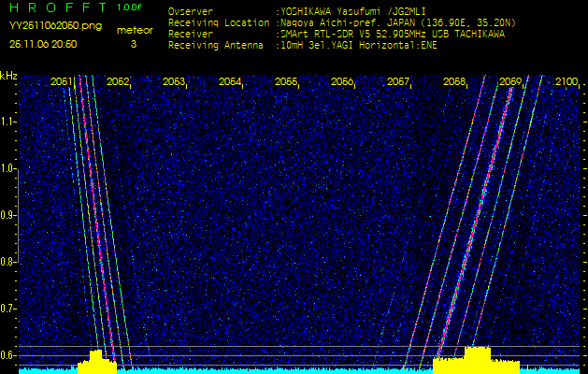Click the 2052 time marker
Viewport: 588px width, 374px height.
(118, 82)
